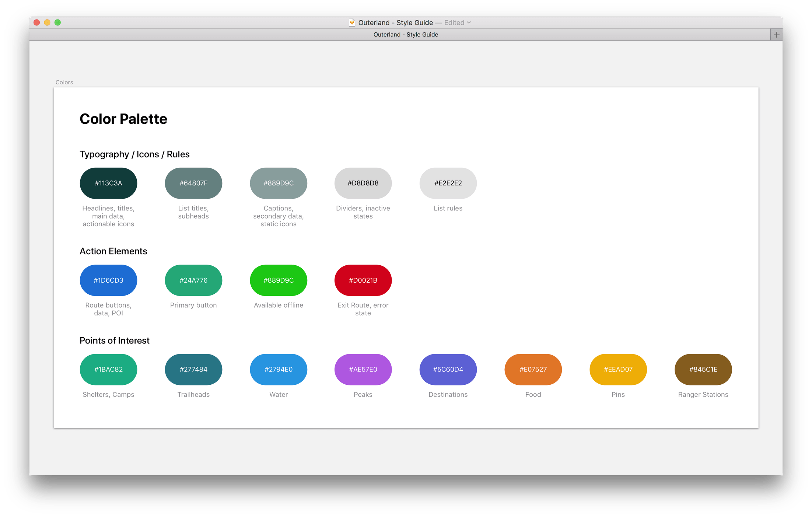Click the 'Ranger Stations' label
Screen dimensions: 812x517
[703, 395]
